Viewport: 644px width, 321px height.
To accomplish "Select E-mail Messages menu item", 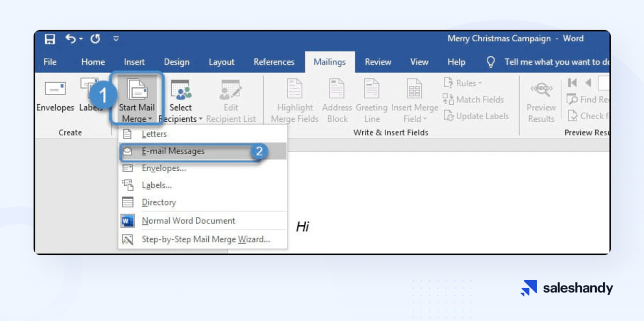I will [203, 151].
